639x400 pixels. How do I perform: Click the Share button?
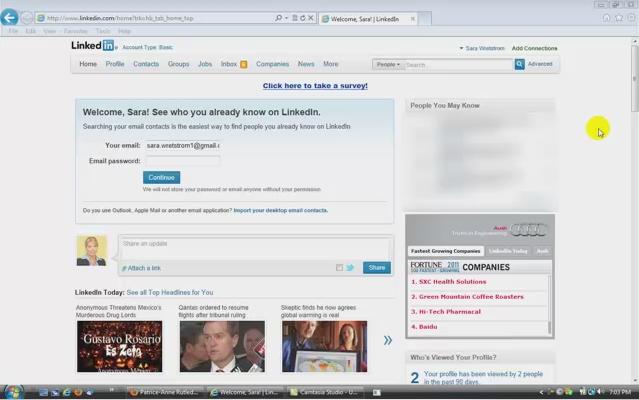(377, 268)
